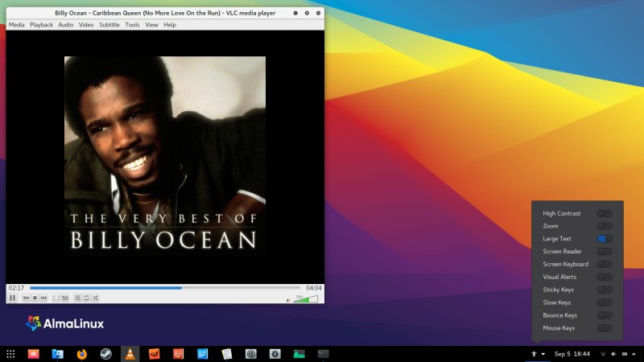Toggle loop mode in VLC
Screen dimensions: 644x362
click(86, 298)
